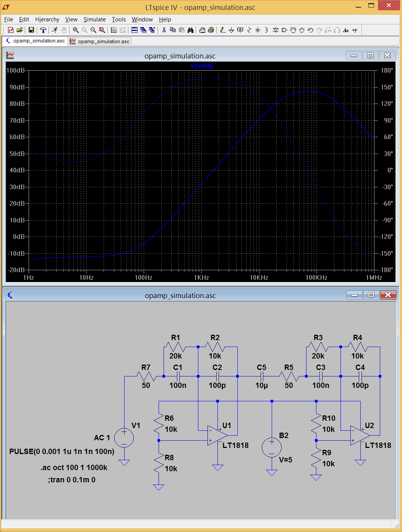Viewport: 402px width, 532px height.
Task: Click the Print printer icon
Action: point(211,30)
